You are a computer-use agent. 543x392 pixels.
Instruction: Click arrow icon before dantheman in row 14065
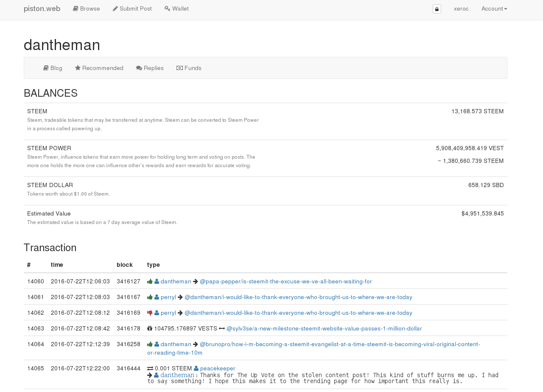pyautogui.click(x=150, y=375)
